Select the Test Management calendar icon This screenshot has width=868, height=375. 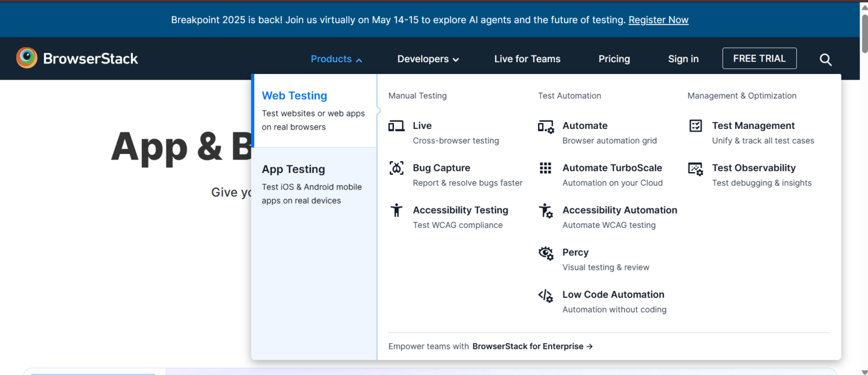click(x=695, y=126)
